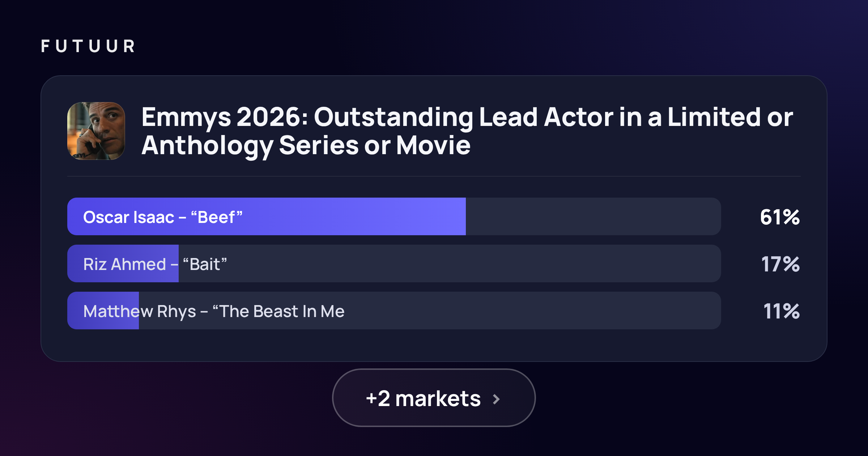
Task: Click the "Anthology Series or Movie" title line
Action: coord(306,146)
